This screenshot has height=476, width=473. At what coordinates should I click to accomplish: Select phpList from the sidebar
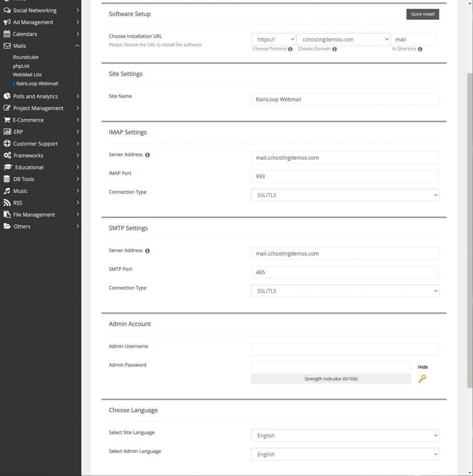click(x=21, y=66)
